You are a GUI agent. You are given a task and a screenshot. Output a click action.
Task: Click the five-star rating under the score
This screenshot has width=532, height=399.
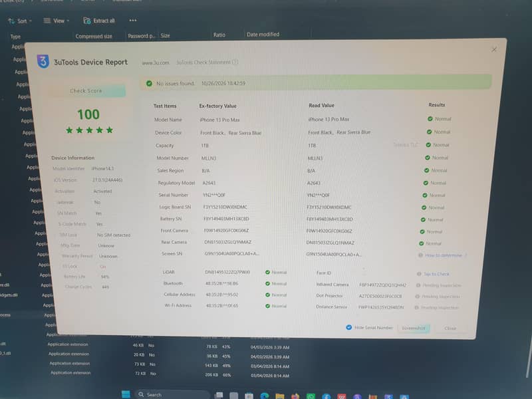[x=89, y=130]
